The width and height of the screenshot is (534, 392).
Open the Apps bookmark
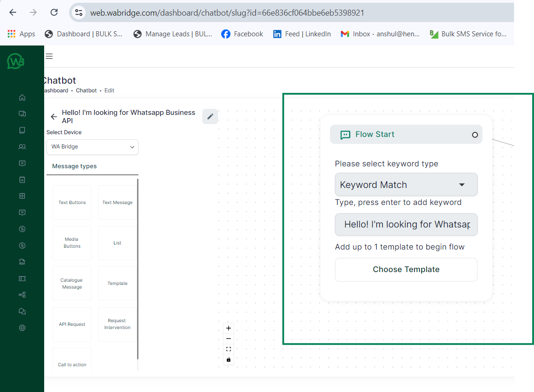coord(21,34)
